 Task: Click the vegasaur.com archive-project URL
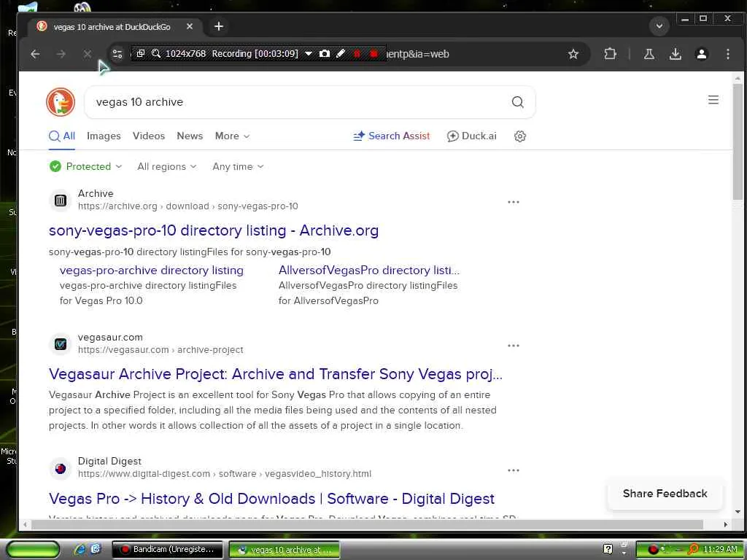[160, 349]
